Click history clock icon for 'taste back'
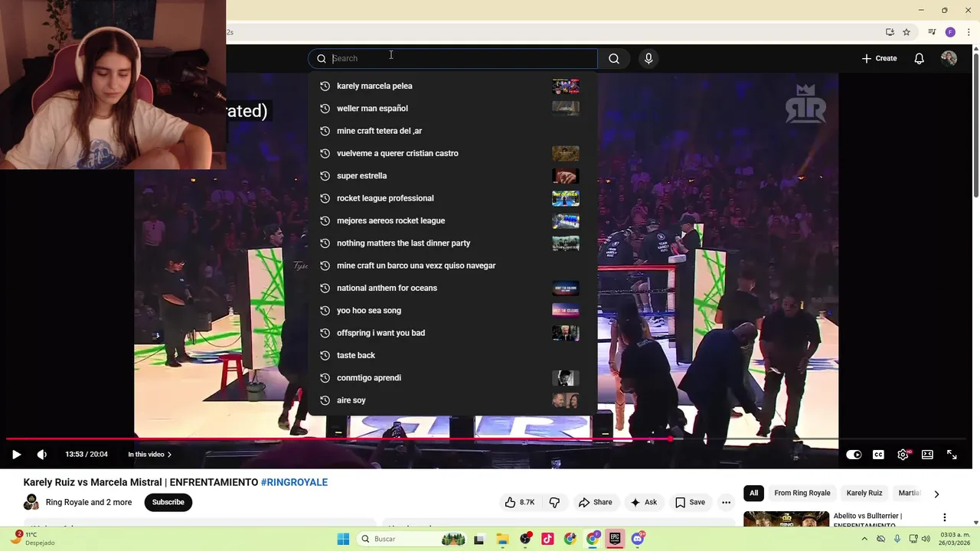 coord(325,355)
